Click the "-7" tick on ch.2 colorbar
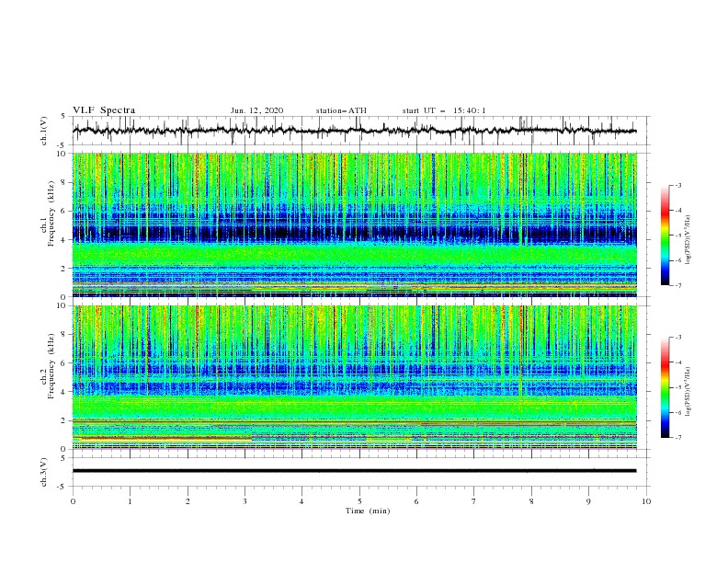Image resolution: width=728 pixels, height=563 pixels. point(677,437)
